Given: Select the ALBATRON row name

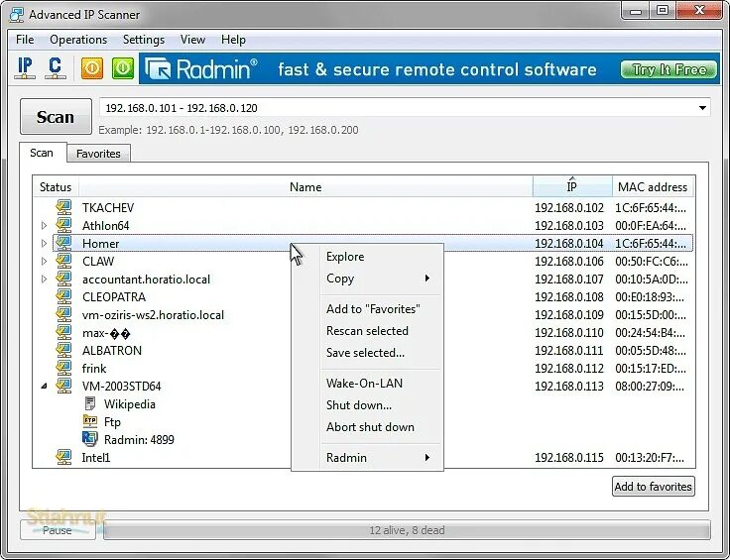Looking at the screenshot, I should pyautogui.click(x=112, y=350).
